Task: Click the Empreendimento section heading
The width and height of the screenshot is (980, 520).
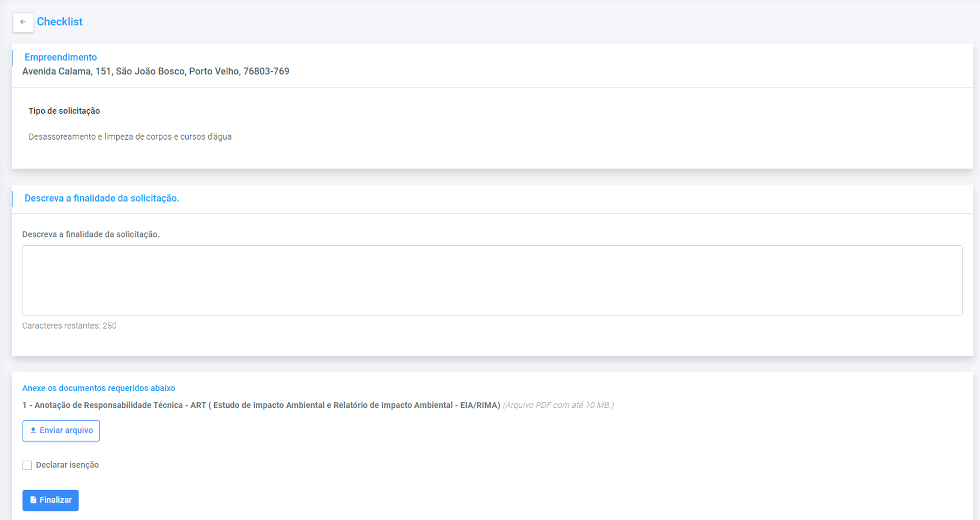Action: pos(61,57)
